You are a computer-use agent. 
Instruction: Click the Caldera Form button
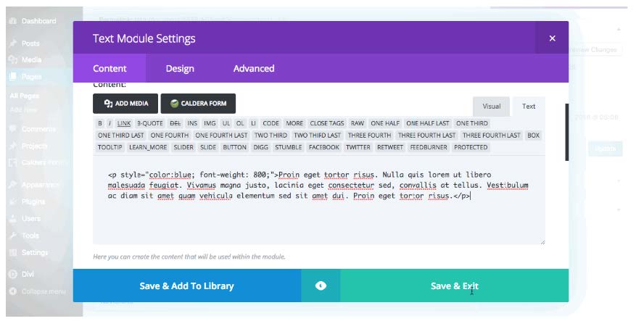coord(198,104)
